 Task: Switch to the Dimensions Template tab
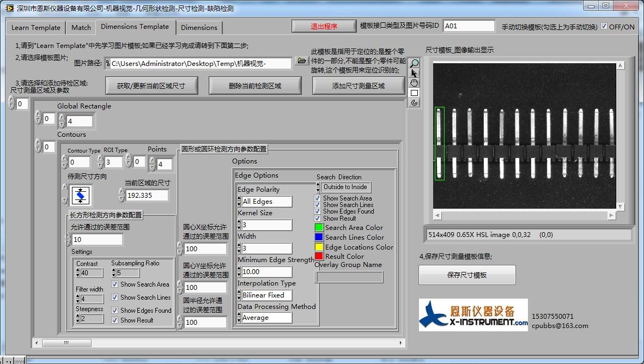[135, 27]
